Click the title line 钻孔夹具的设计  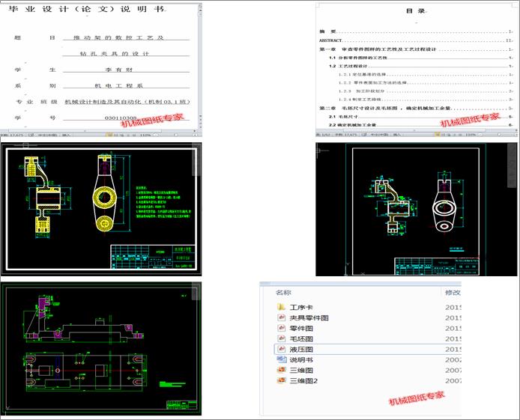115,53
